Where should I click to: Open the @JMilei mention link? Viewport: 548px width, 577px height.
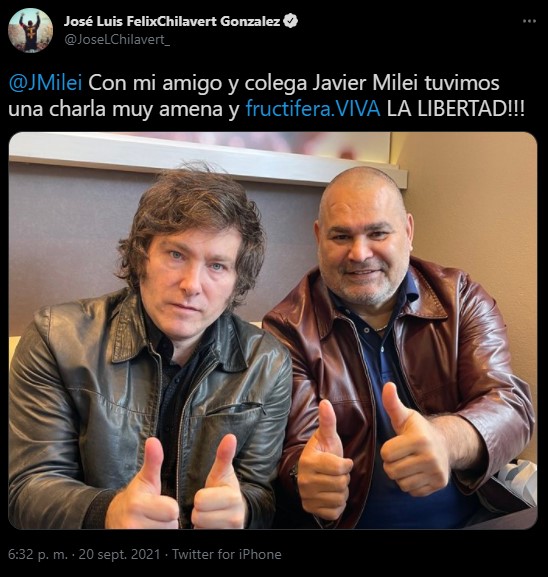(x=45, y=83)
